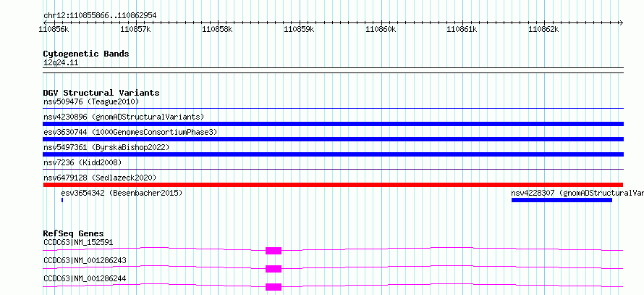Open variant nsv4230896 (gnomADStructuralVariants) label
644x295 pixels.
[x=124, y=117]
